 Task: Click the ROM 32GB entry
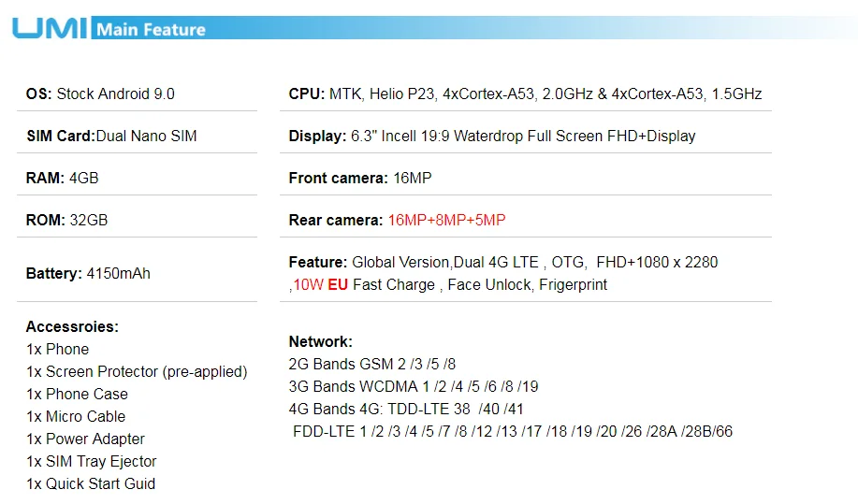[x=66, y=221]
